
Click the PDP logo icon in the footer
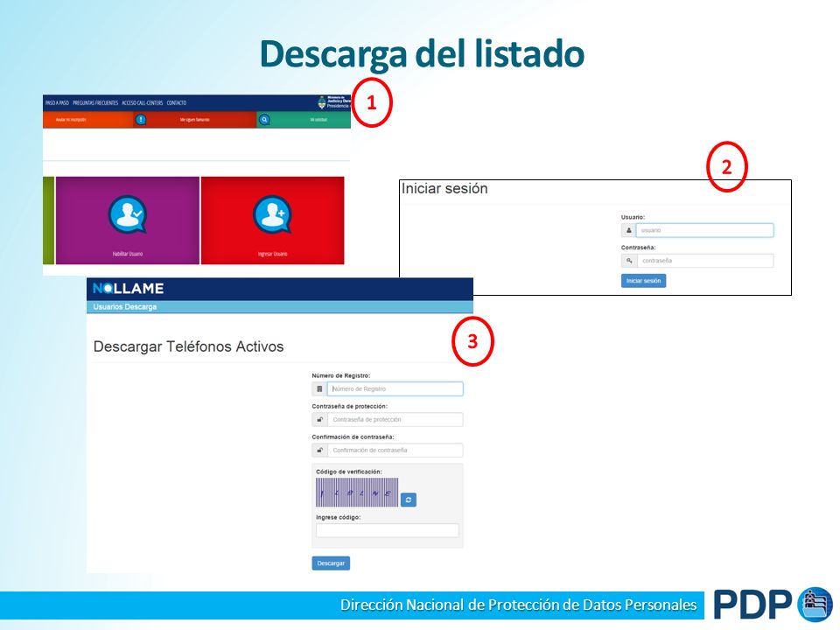pyautogui.click(x=815, y=605)
